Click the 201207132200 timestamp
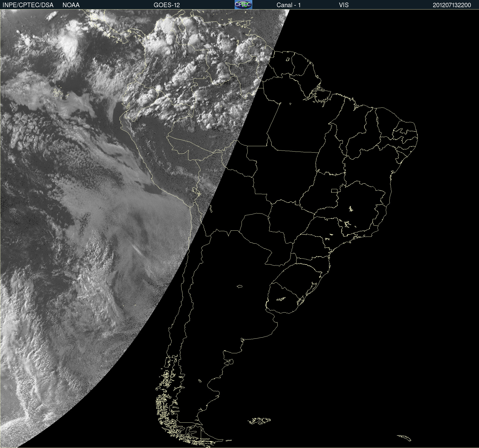This screenshot has width=479, height=448. [452, 5]
